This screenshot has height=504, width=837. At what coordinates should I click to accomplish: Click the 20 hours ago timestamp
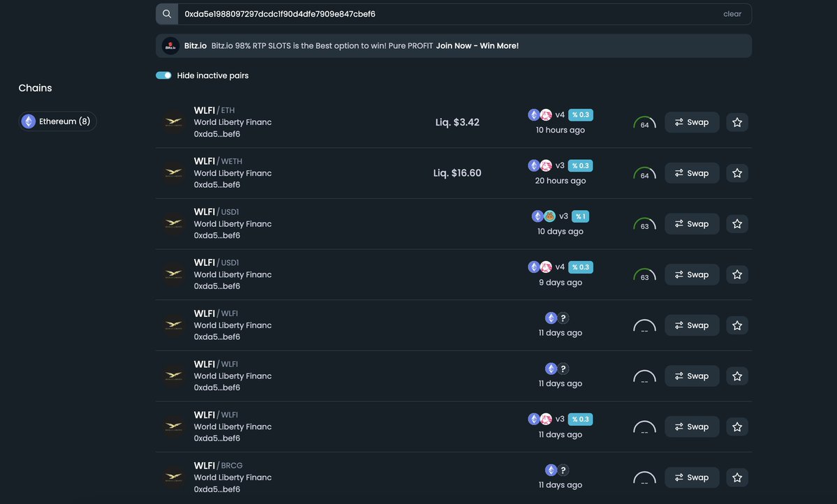coord(561,181)
